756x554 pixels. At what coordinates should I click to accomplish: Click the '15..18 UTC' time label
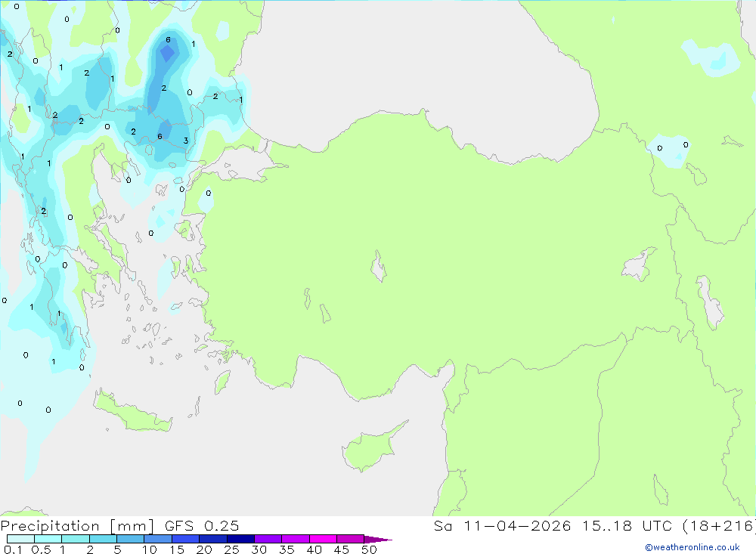click(x=626, y=525)
